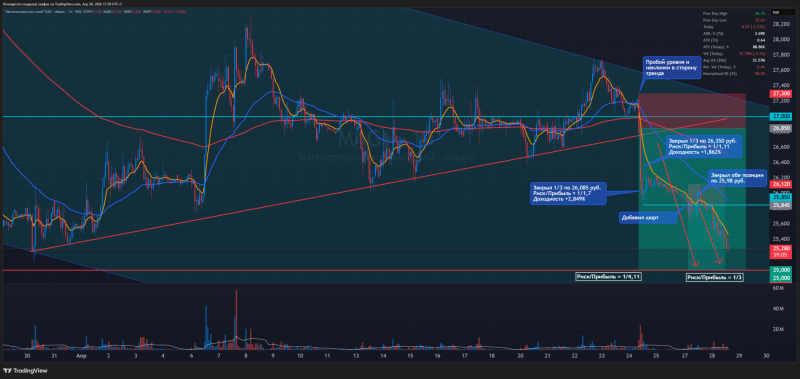Viewport: 800px width, 379px height.
Task: Click the 'Prev Day High' stats row
Action: point(734,14)
